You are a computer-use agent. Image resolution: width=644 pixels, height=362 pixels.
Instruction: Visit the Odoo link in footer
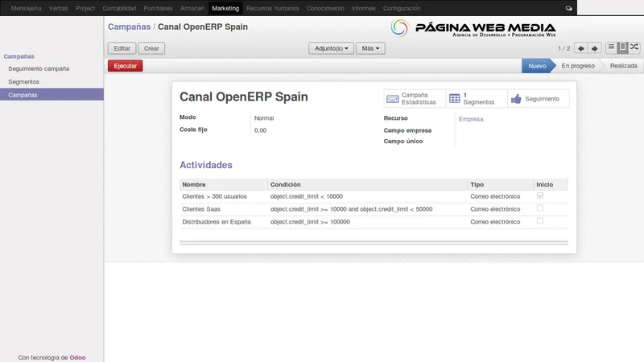coord(77,357)
